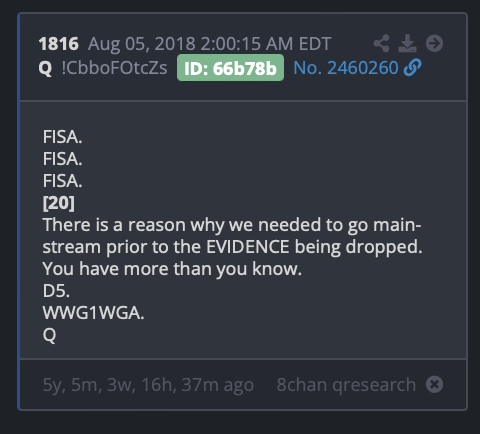This screenshot has height=434, width=480.
Task: Click the post number 1816
Action: point(59,44)
